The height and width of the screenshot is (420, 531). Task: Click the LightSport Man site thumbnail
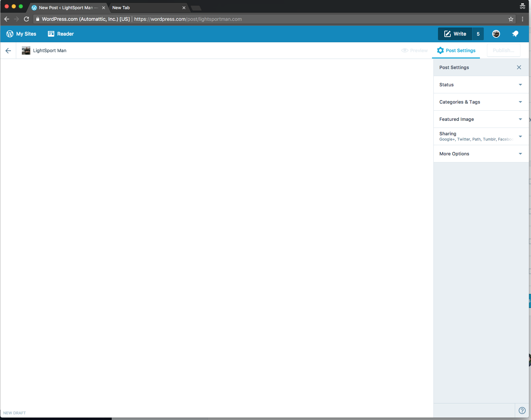click(26, 50)
